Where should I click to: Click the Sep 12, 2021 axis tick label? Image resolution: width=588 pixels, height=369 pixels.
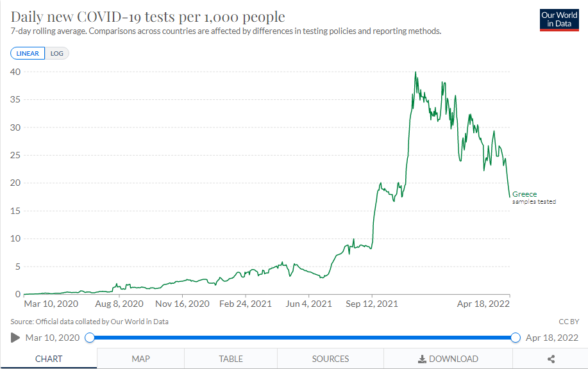point(372,304)
